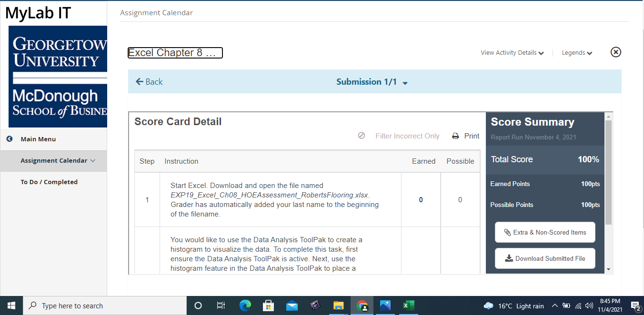Open Cortana circle icon in taskbar
Viewport: 644px width, 315px height.
198,305
